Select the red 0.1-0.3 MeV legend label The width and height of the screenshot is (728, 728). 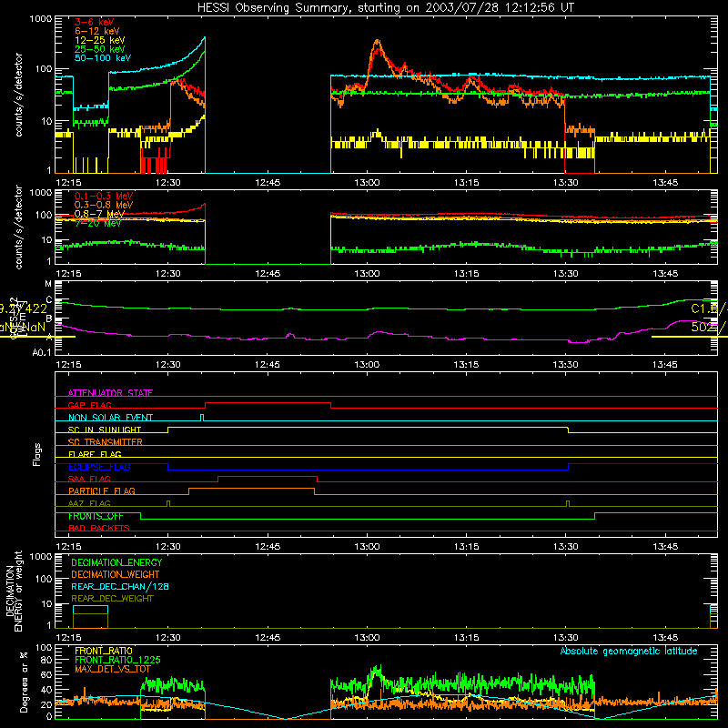[104, 196]
